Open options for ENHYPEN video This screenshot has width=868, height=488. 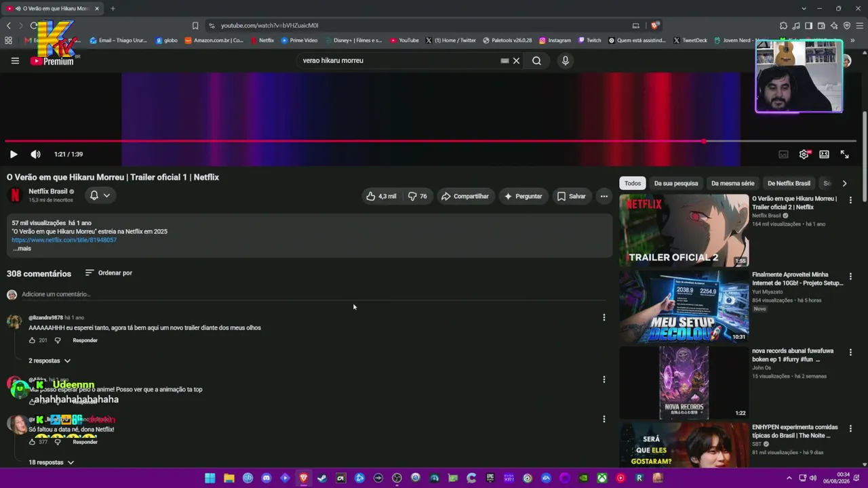click(x=850, y=429)
